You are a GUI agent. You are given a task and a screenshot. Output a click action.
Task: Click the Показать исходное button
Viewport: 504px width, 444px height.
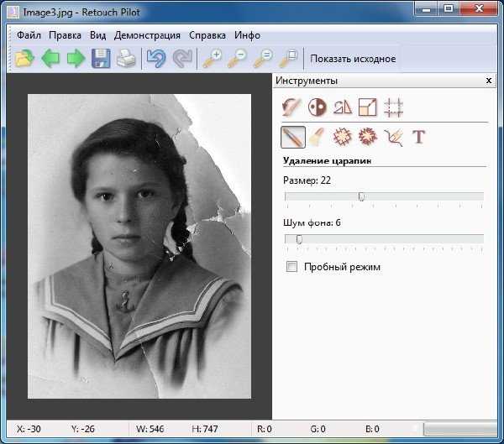(353, 59)
